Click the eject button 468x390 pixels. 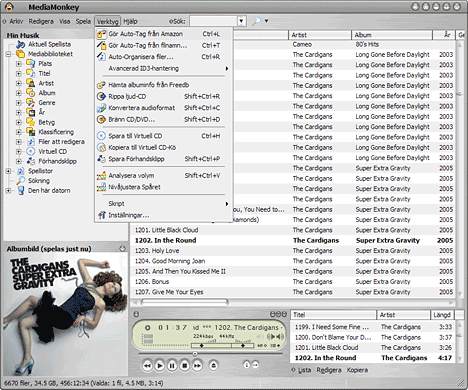point(214,366)
